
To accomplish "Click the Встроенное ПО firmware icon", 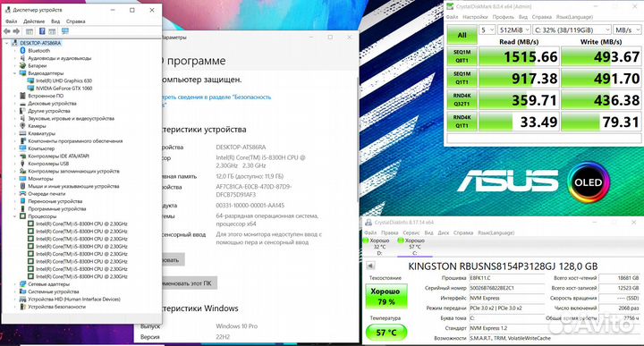I will 23,96.
